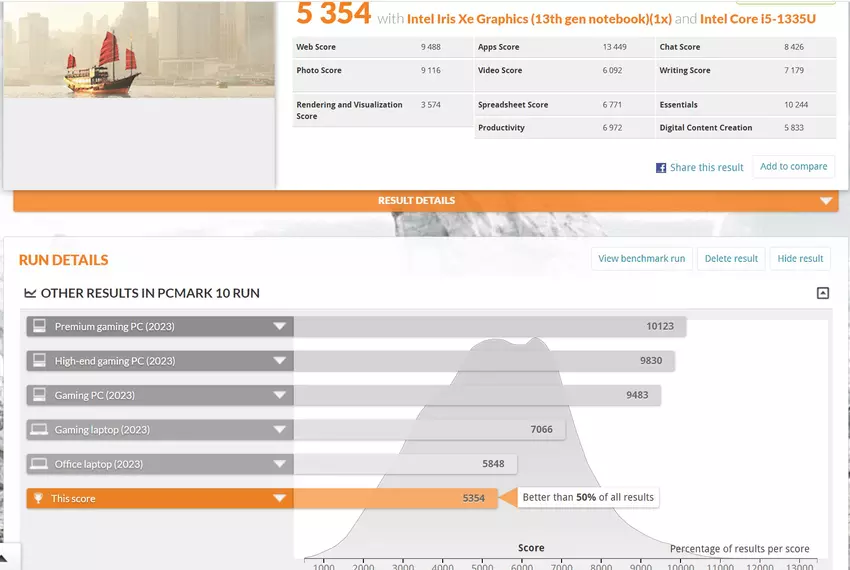Screen dimensions: 850x570
Task: Open the Gaming laptop (2023) dropdown arrow
Action: [x=280, y=429]
